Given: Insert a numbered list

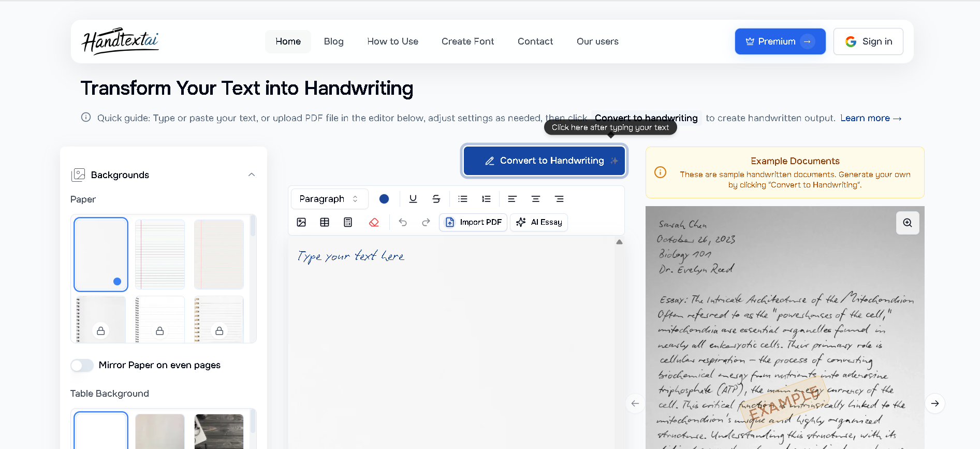Looking at the screenshot, I should pyautogui.click(x=486, y=199).
